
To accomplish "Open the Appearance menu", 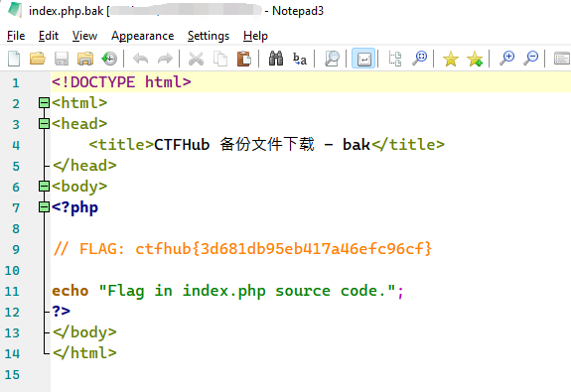I will pos(142,36).
